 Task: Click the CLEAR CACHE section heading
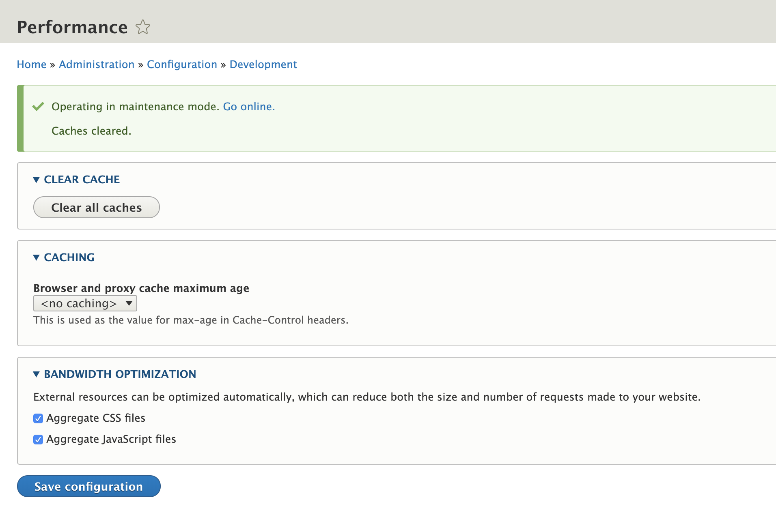(82, 180)
